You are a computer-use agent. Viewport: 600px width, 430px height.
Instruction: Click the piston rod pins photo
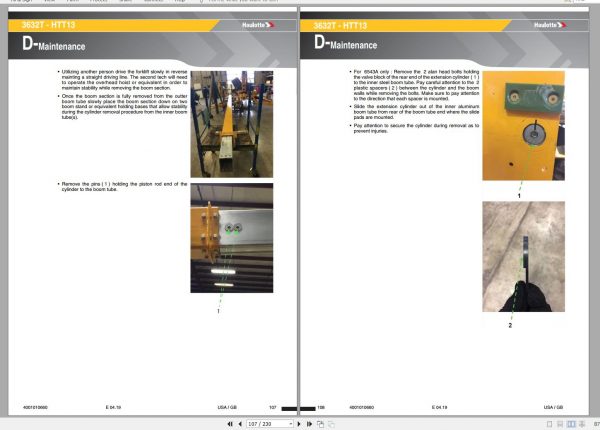(232, 238)
